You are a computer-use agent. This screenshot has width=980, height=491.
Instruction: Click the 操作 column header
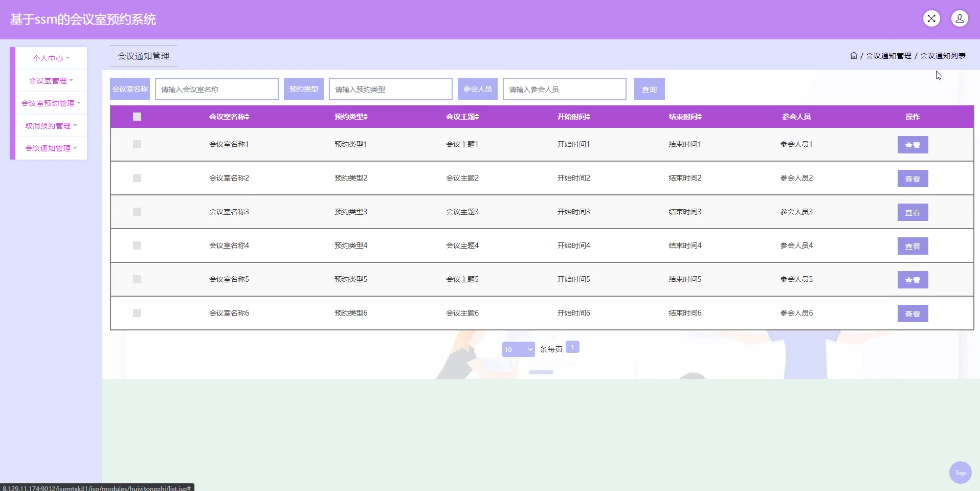tap(912, 117)
